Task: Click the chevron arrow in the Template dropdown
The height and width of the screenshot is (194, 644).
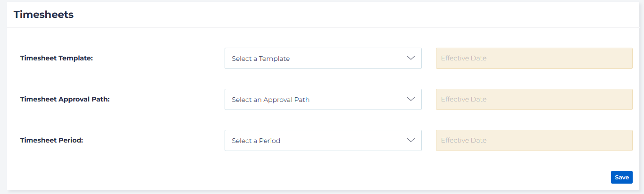Action: tap(410, 58)
